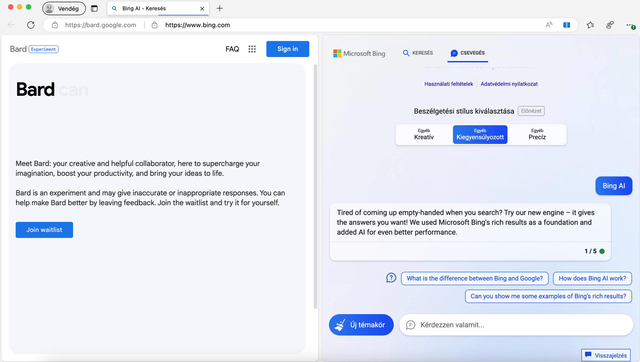Image resolution: width=640 pixels, height=362 pixels.
Task: Open the tab actions menu icon
Action: point(94,8)
